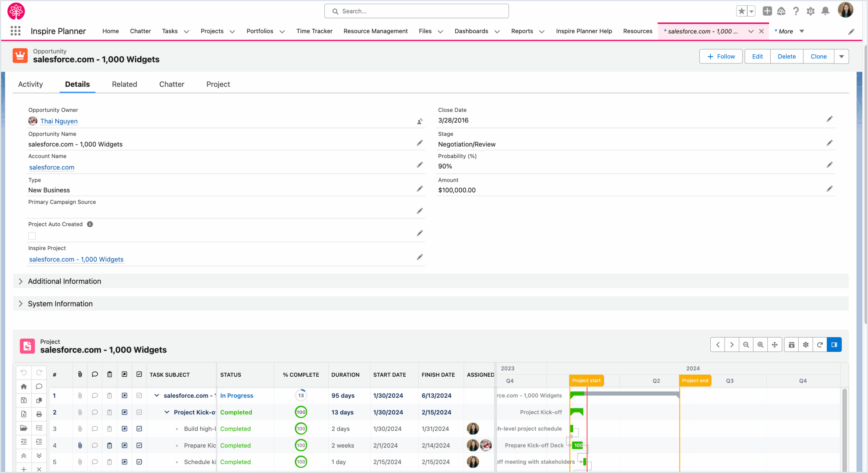868x473 pixels.
Task: Select the print icon in the project toolbar
Action: (x=39, y=414)
